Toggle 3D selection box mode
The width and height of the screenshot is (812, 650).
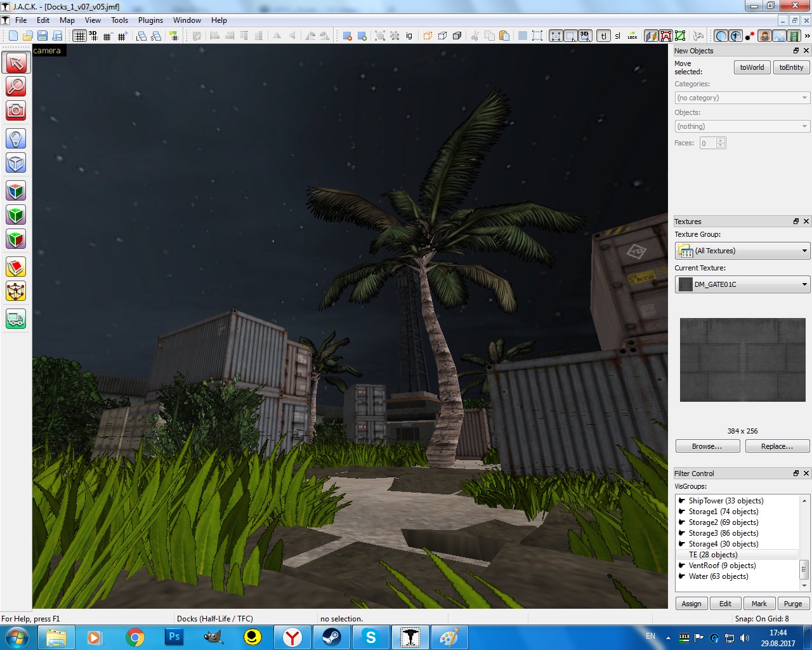pyautogui.click(x=585, y=36)
